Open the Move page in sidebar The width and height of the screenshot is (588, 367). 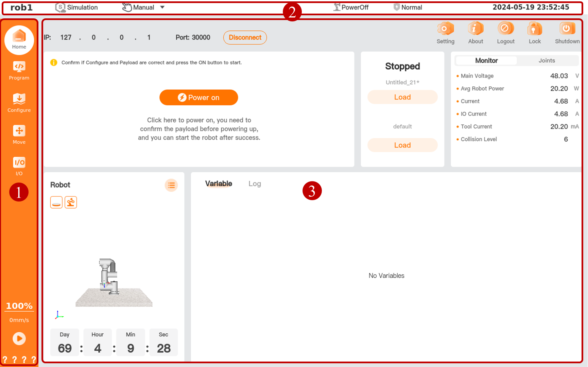[19, 135]
